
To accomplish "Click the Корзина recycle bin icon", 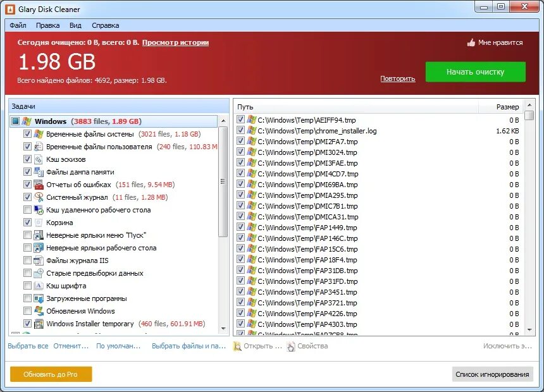I will point(39,223).
